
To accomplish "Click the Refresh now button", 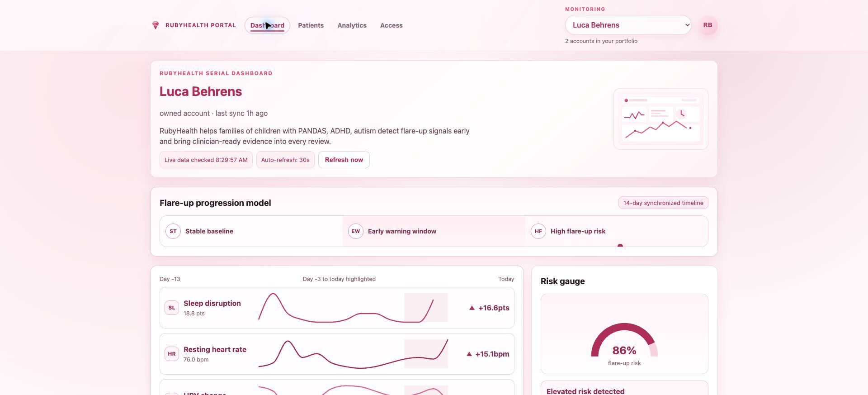I will (x=344, y=160).
